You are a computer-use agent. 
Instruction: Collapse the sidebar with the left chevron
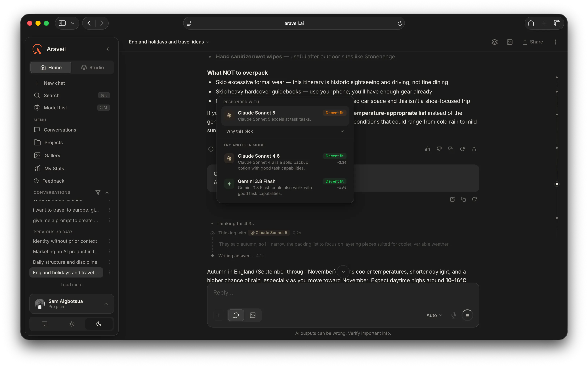(108, 49)
